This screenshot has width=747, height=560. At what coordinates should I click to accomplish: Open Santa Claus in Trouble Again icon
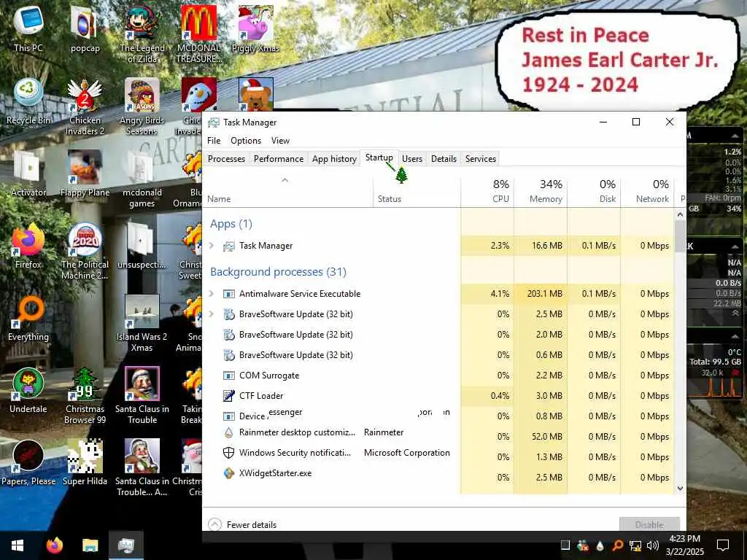(x=142, y=469)
